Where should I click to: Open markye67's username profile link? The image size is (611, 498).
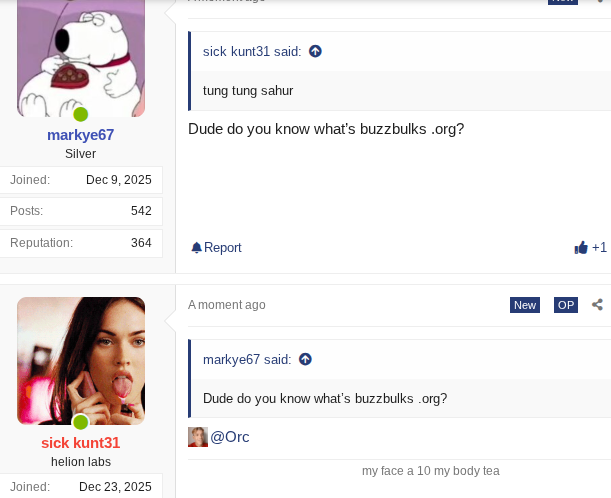point(81,135)
